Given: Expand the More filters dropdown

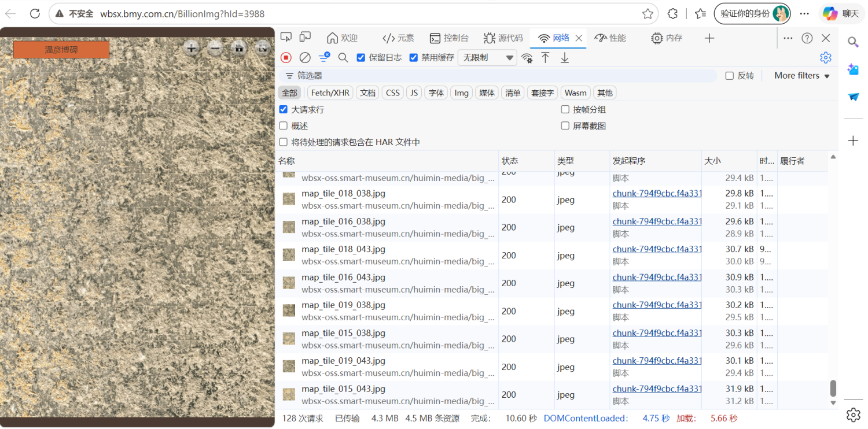Looking at the screenshot, I should 802,76.
